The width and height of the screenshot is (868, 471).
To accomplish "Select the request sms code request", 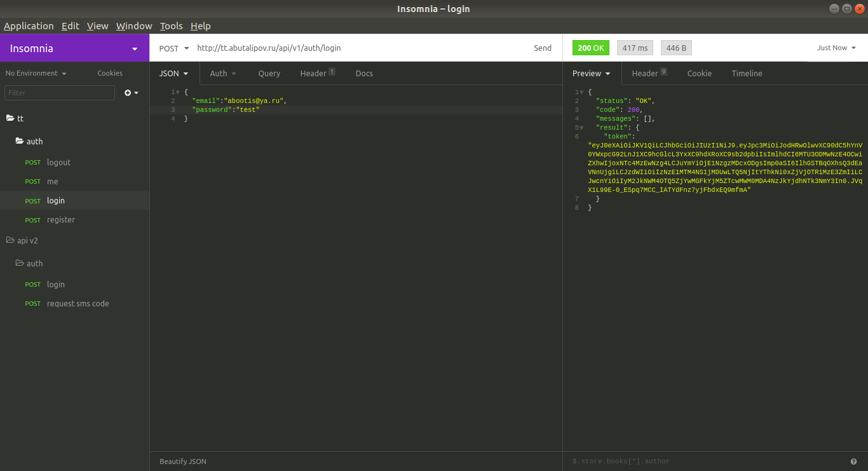I will click(74, 303).
